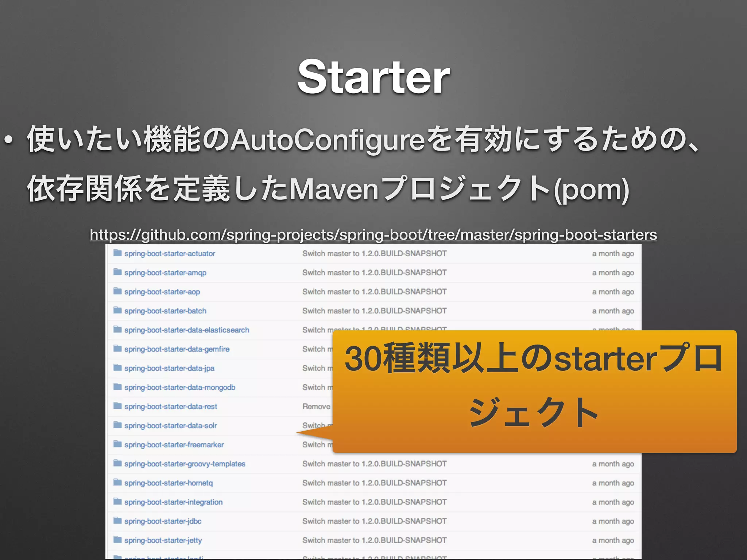Click folder icon beside spring-boot-starter-data-mongodb

tap(117, 386)
